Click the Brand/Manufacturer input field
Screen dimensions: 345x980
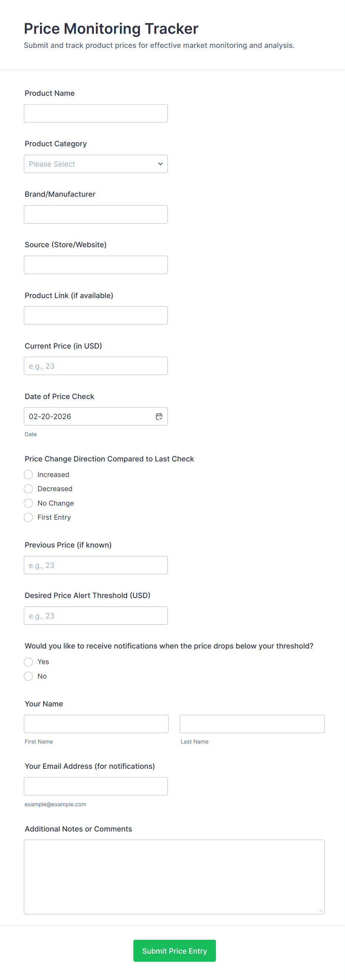95,214
